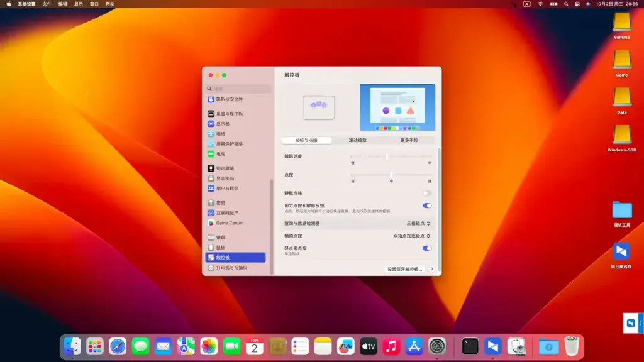Select 电池 in the settings sidebar
This screenshot has height=362, width=644.
click(x=235, y=154)
